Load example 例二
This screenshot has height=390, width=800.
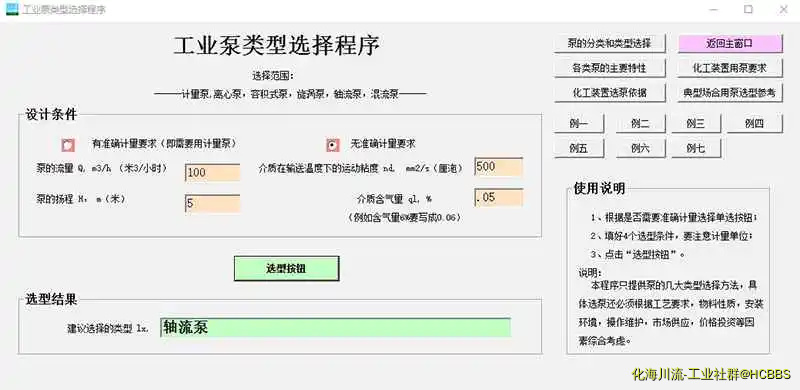(640, 123)
